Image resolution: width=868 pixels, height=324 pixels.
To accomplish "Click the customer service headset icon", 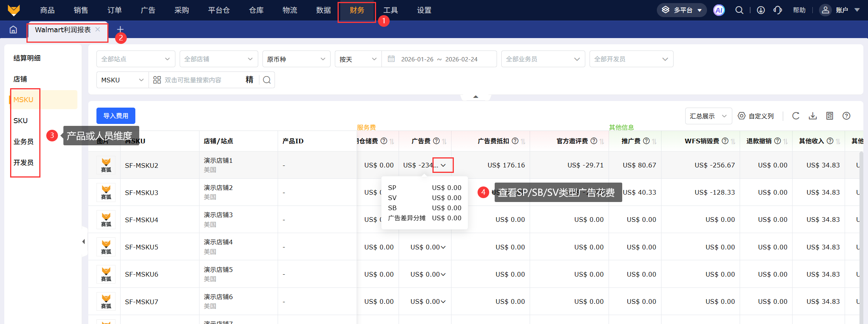I will (x=778, y=10).
